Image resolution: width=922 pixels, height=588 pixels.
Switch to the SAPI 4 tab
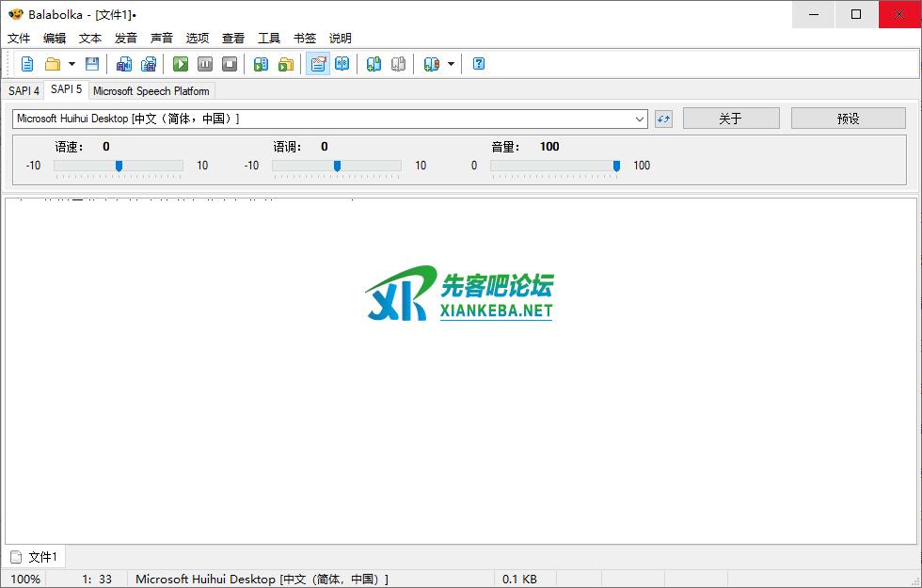[24, 91]
